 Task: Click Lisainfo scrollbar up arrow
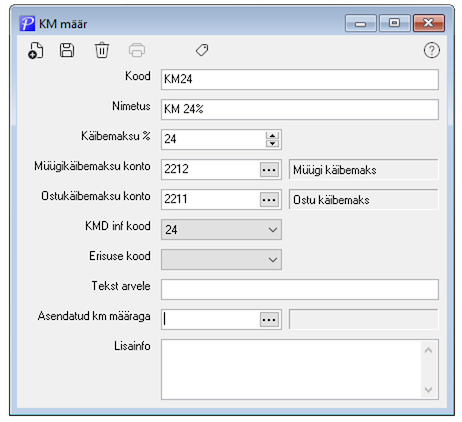point(429,350)
